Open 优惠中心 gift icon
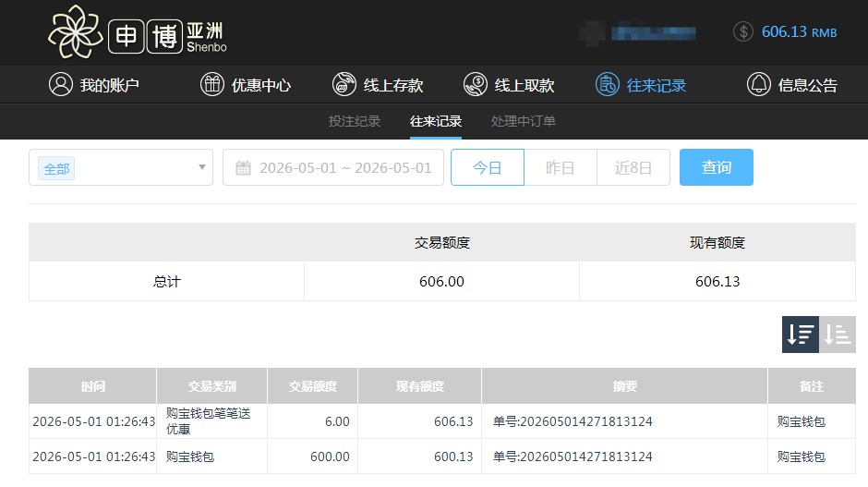The width and height of the screenshot is (868, 487). coord(212,85)
